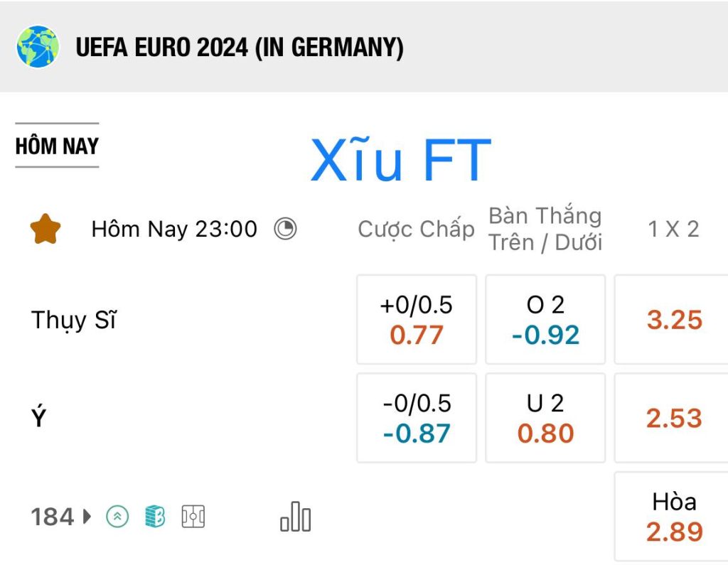Choose Hòa draw odds 2.89
The width and height of the screenshot is (728, 565).
tap(672, 516)
